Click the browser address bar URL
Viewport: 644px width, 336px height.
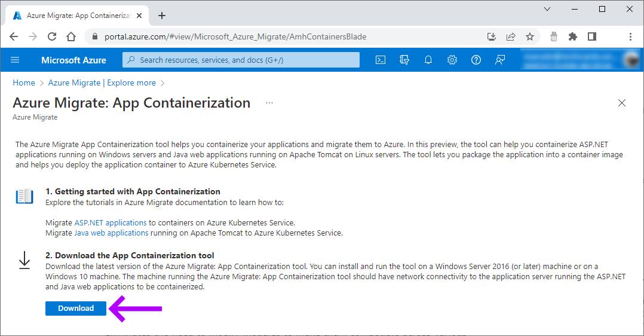click(x=235, y=36)
